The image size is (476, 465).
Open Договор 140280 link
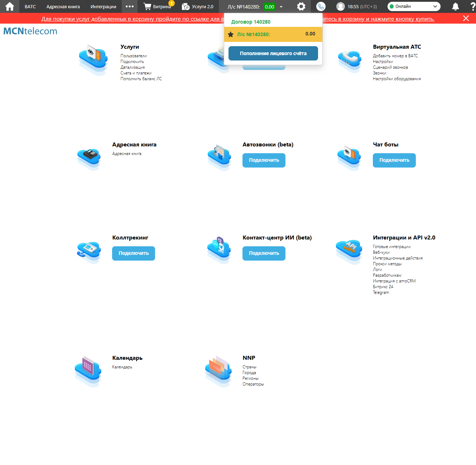pos(251,22)
